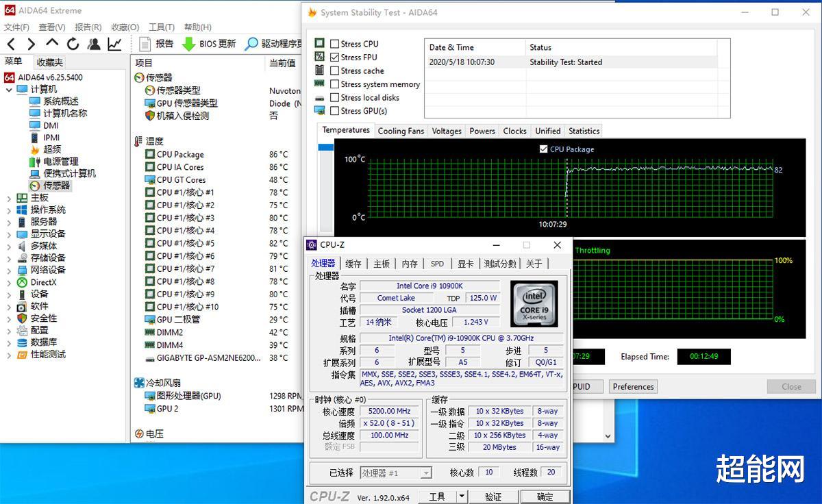The image size is (822, 504).
Task: Switch to the Cooling Fans tab
Action: pos(401,130)
